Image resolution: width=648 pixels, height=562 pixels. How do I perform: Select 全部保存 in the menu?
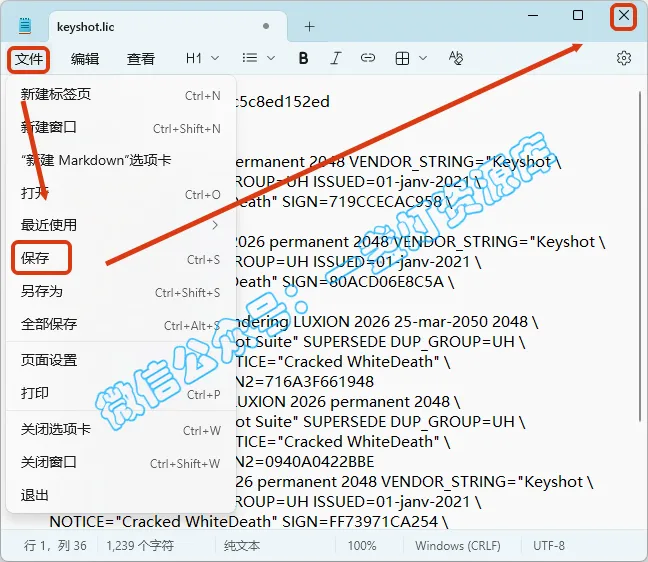121,324
